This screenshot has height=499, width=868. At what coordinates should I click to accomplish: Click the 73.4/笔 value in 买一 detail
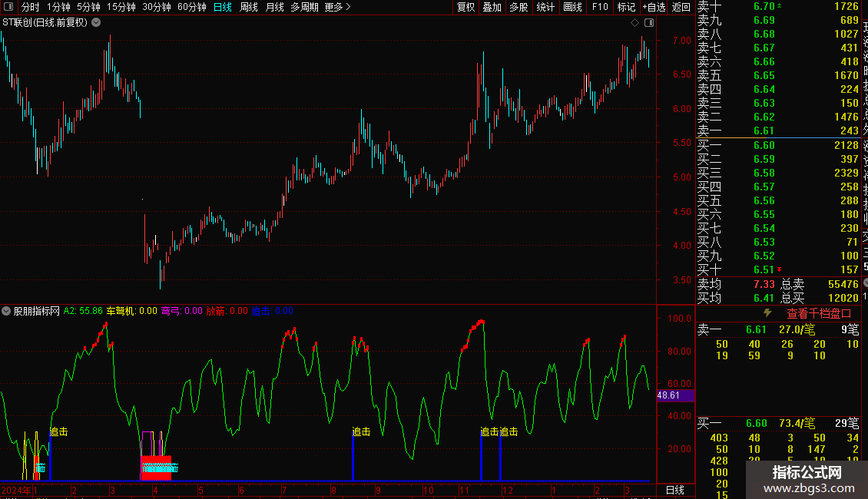(x=797, y=423)
